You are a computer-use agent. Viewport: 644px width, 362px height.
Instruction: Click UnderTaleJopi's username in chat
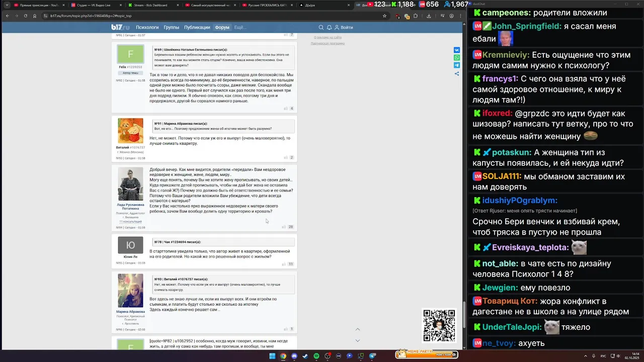[x=512, y=327]
